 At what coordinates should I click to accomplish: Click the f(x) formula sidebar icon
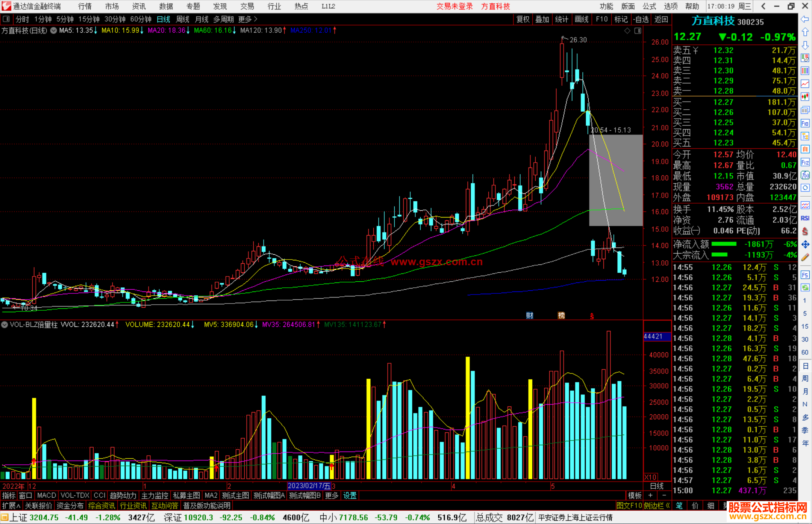click(x=805, y=175)
